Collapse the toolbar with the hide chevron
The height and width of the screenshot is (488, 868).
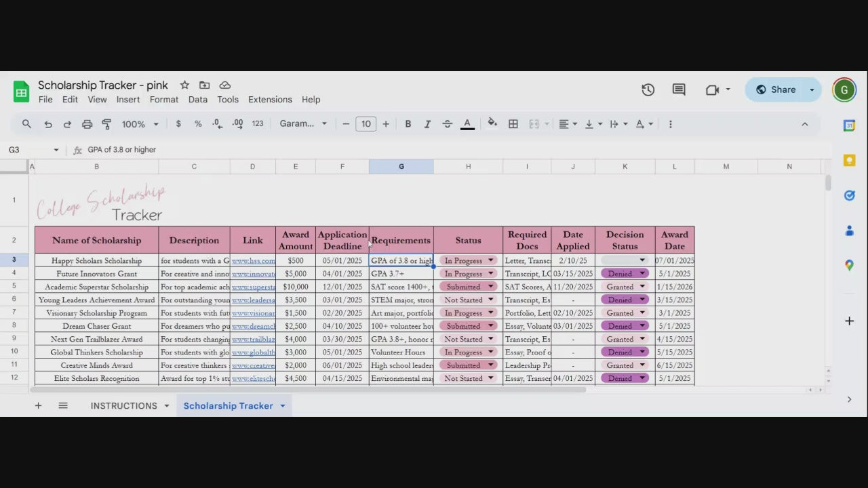click(805, 123)
